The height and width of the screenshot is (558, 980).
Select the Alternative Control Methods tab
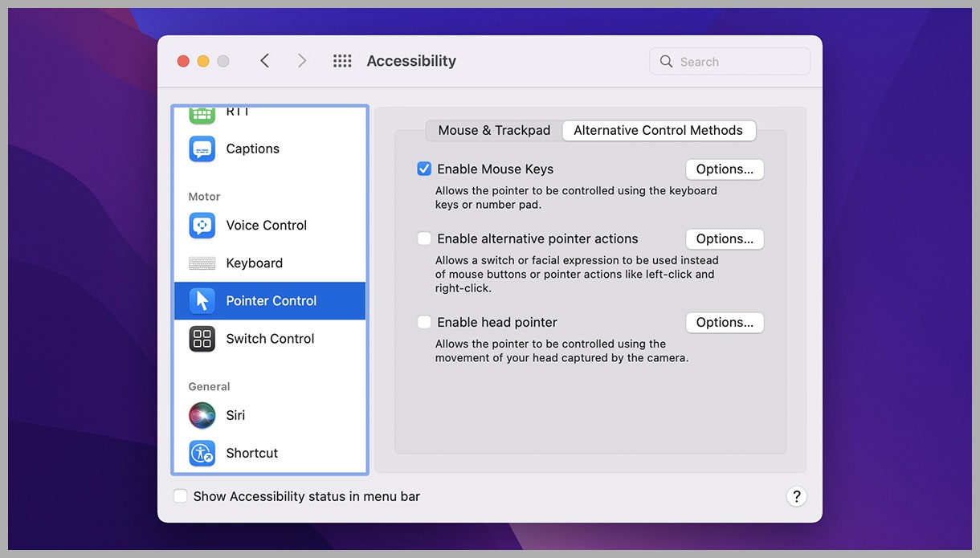click(x=658, y=130)
